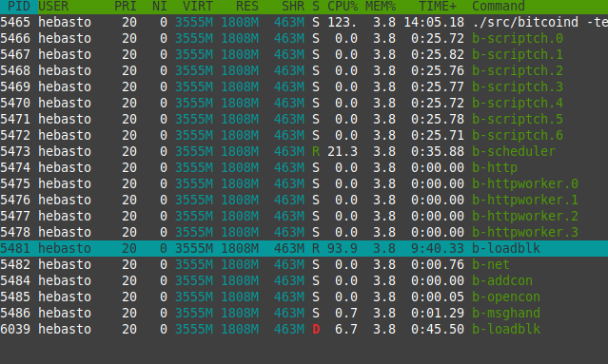Click CPU value 93.9 of PID 5481
The height and width of the screenshot is (364, 608).
[343, 248]
